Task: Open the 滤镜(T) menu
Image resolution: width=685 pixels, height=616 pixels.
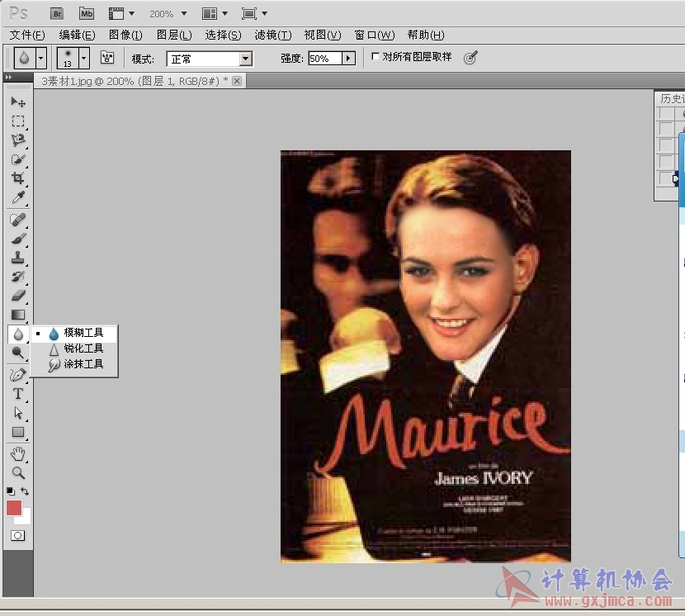Action: (272, 35)
